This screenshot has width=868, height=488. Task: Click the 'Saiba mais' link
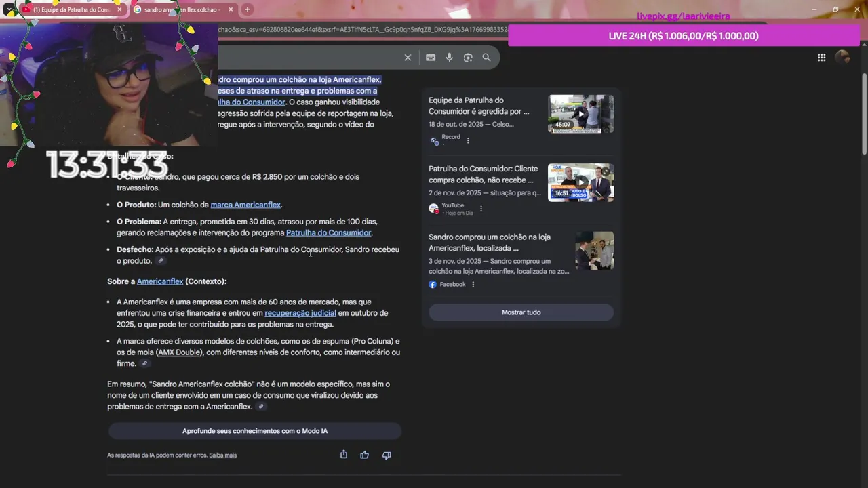point(222,455)
